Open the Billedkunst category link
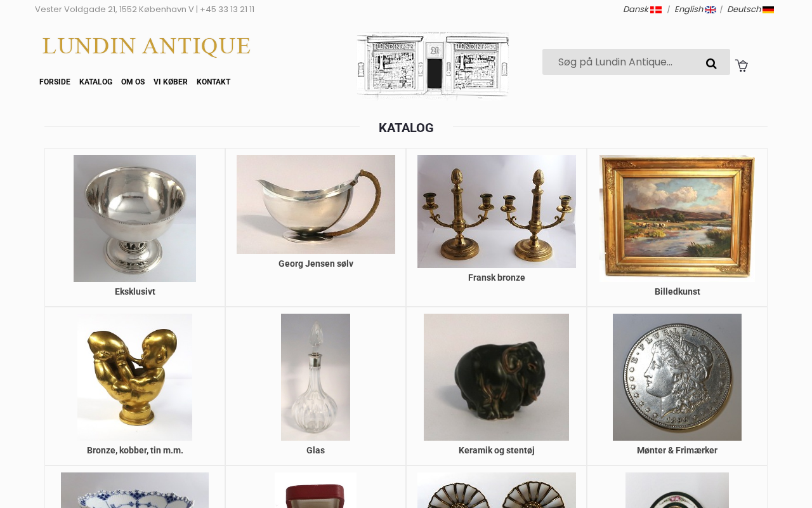 tap(678, 291)
